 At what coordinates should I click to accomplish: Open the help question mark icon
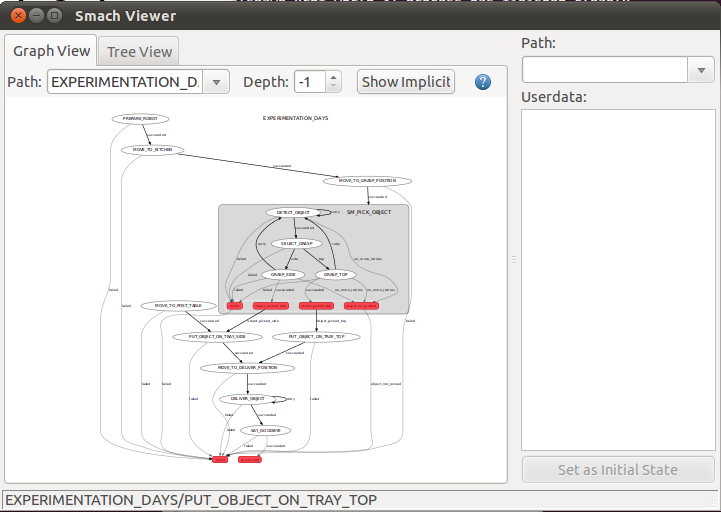pyautogui.click(x=483, y=82)
